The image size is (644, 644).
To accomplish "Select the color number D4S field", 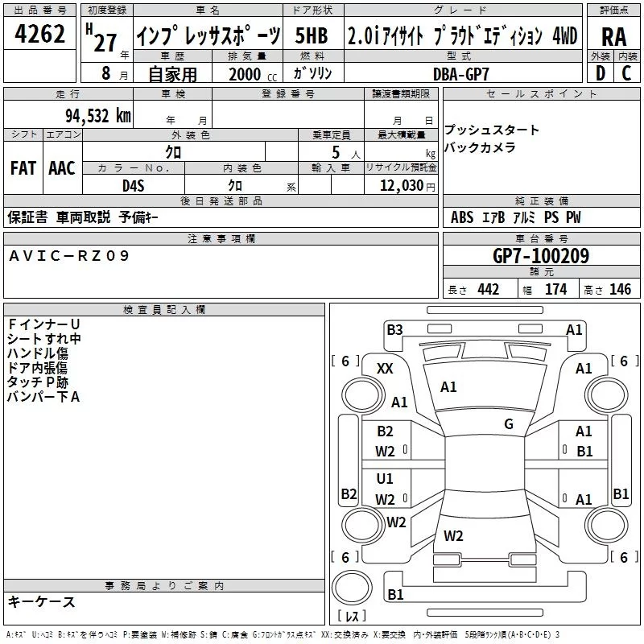I will tap(133, 185).
